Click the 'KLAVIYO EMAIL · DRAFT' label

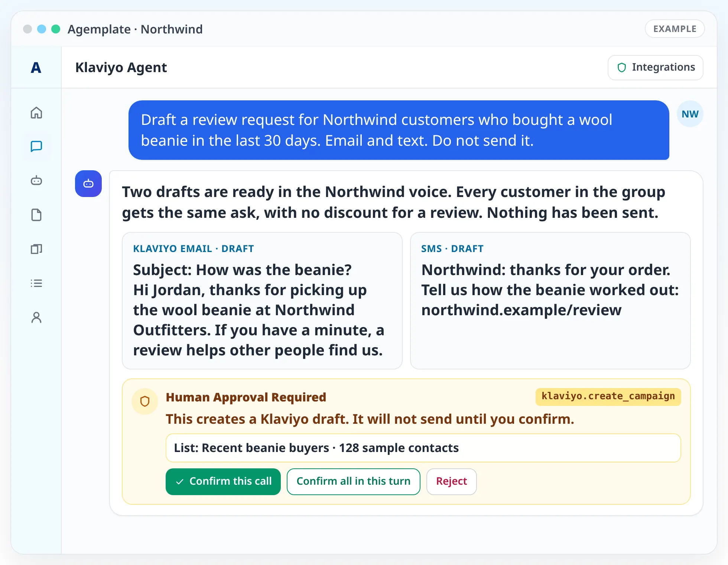pos(194,249)
